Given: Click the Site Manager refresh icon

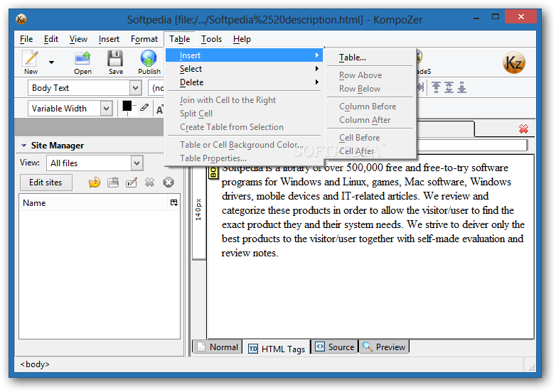Looking at the screenshot, I should point(95,183).
